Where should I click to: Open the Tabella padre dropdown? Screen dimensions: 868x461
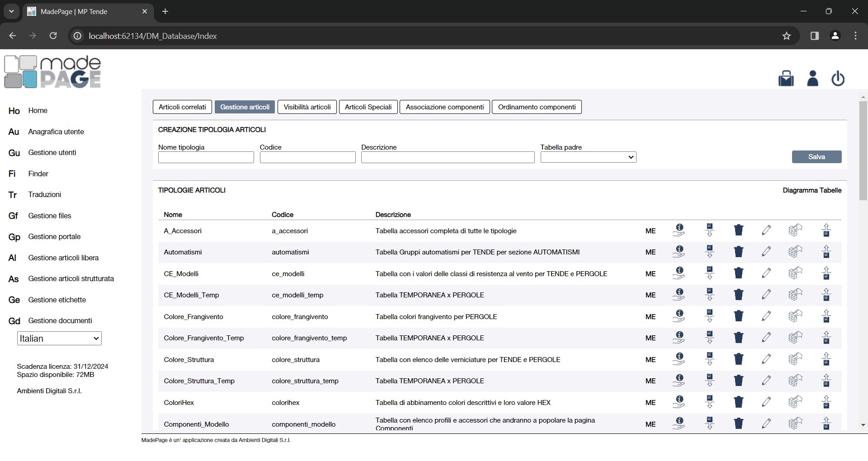point(588,157)
